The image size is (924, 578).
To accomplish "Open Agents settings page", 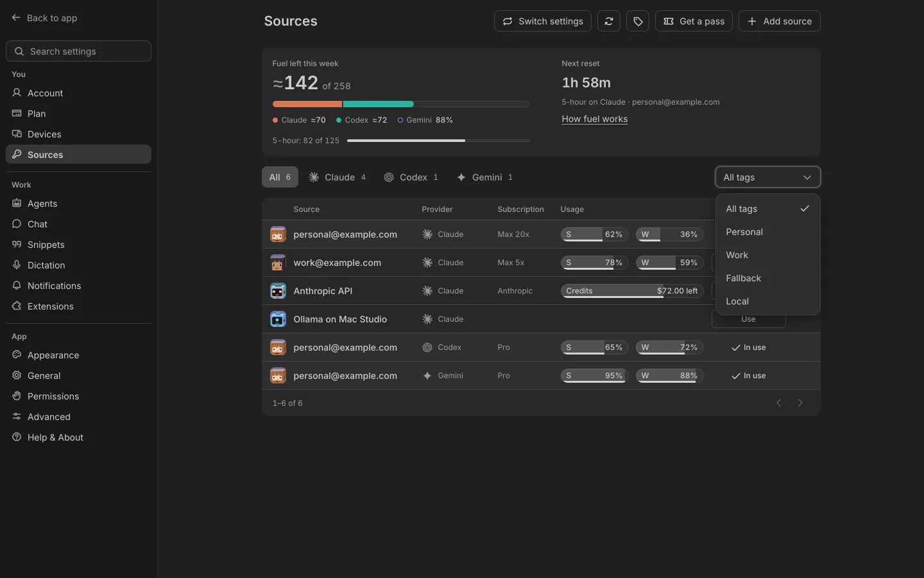I will click(x=78, y=204).
